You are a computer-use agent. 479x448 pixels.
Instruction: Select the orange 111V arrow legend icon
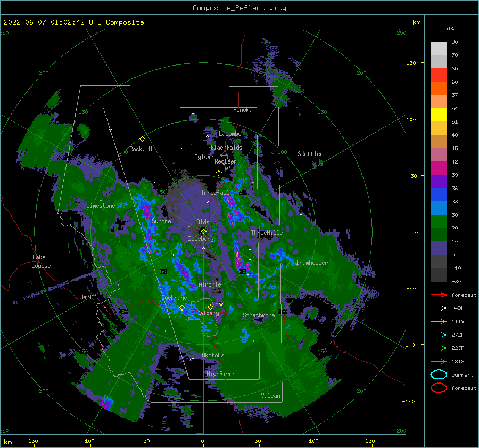pos(439,321)
